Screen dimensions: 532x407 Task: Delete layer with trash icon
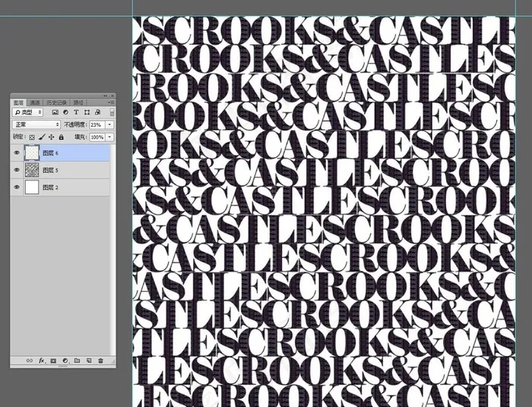pos(100,361)
